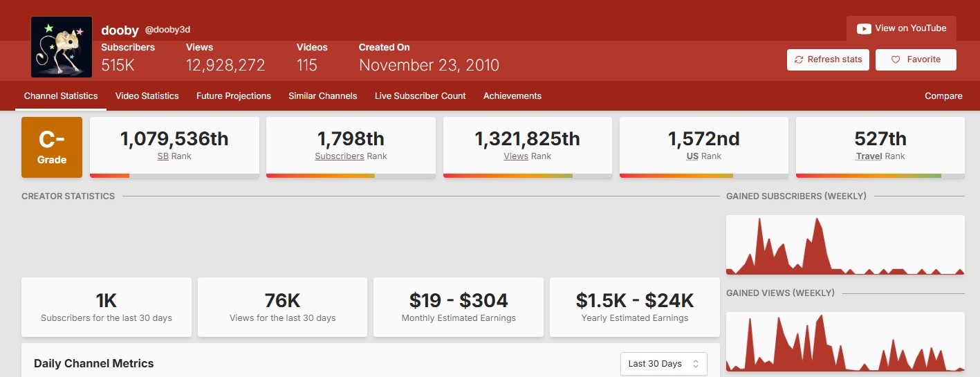The width and height of the screenshot is (980, 377).
Task: Click the 1,321,825th Views Rank value
Action: click(x=527, y=139)
